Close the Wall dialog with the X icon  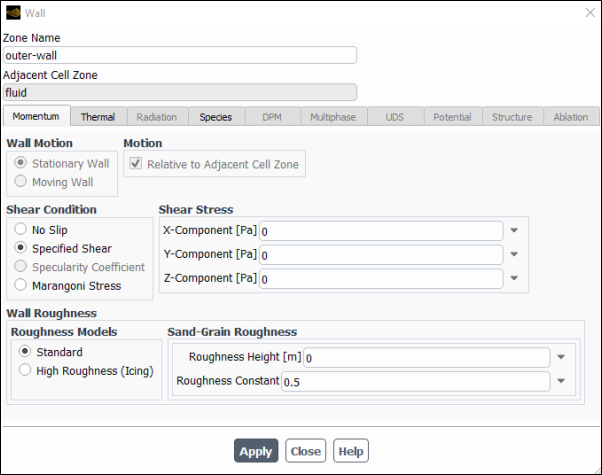pyautogui.click(x=590, y=13)
